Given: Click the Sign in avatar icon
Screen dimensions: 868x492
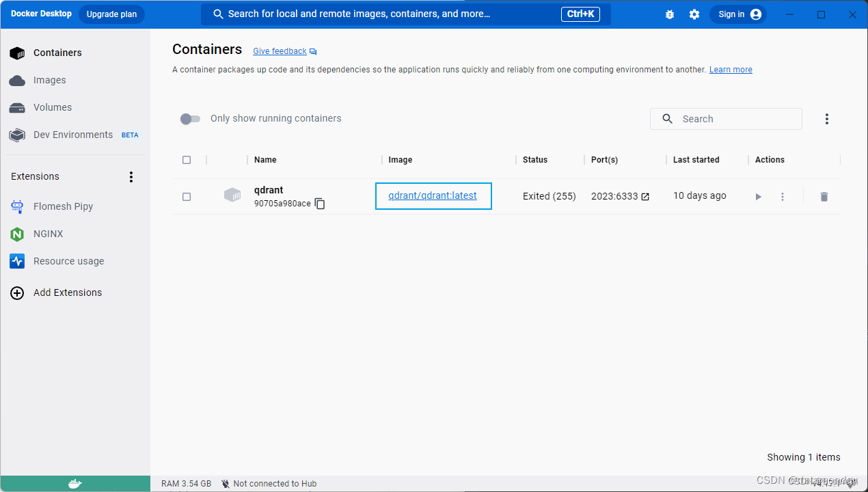Looking at the screenshot, I should tap(756, 14).
